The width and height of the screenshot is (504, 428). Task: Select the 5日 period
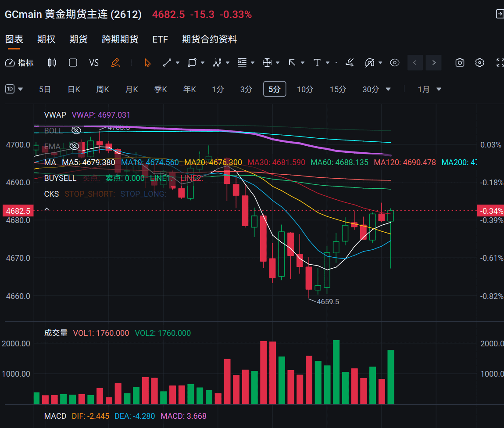(45, 90)
